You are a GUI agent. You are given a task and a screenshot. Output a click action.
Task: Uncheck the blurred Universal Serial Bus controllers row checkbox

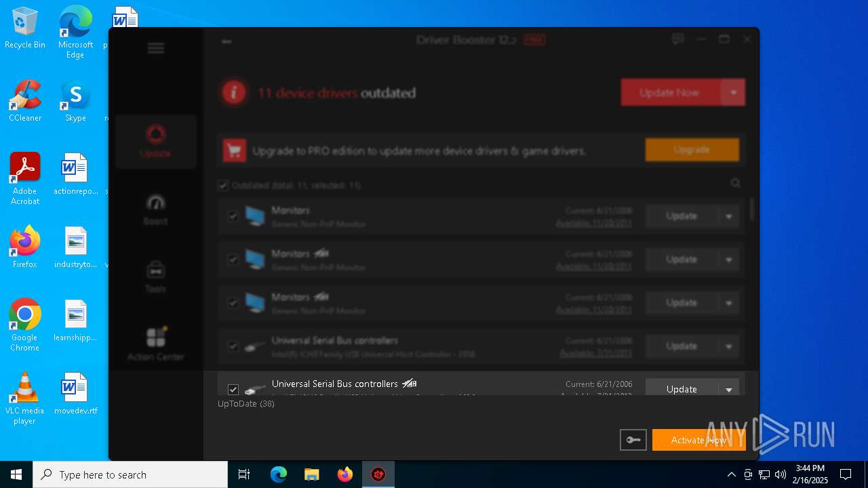pos(233,346)
